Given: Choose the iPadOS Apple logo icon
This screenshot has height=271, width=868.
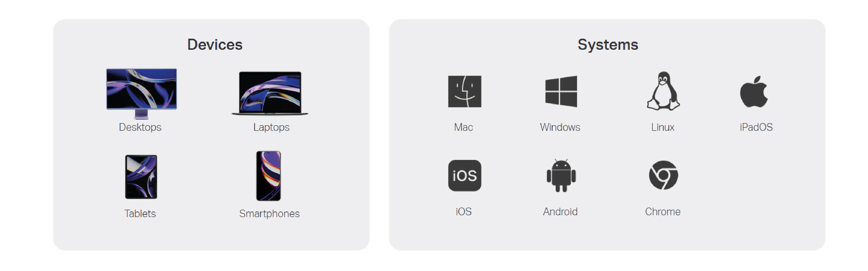Looking at the screenshot, I should point(754,91).
